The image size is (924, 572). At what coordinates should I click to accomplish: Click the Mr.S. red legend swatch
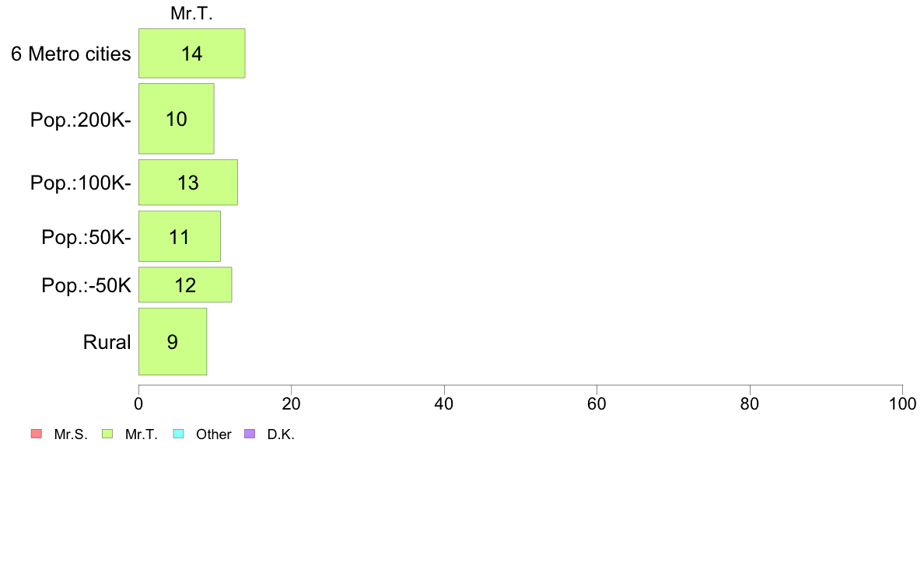(x=37, y=434)
